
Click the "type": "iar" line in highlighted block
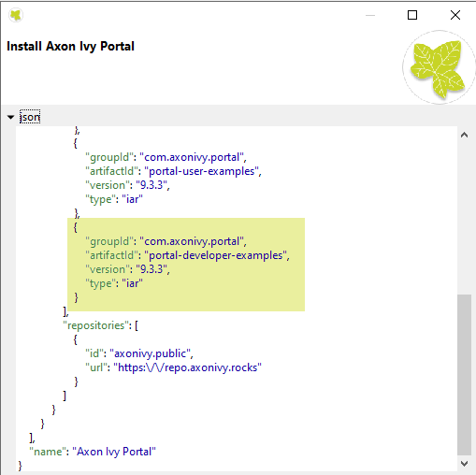[x=114, y=283]
